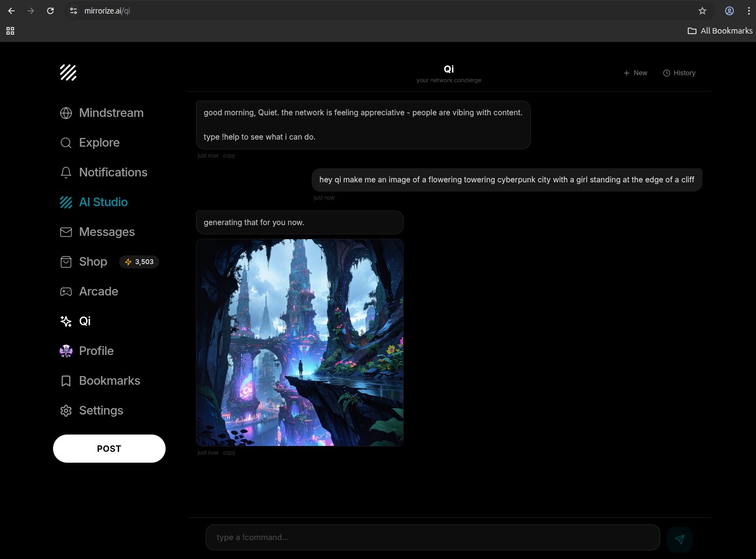View site information icon in address bar

[x=74, y=11]
